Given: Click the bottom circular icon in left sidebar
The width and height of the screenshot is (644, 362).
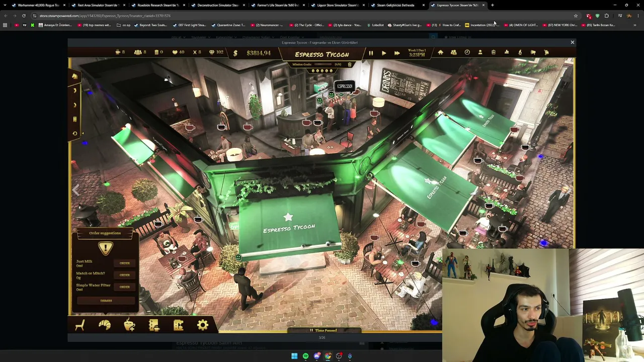Looking at the screenshot, I should pyautogui.click(x=75, y=133).
